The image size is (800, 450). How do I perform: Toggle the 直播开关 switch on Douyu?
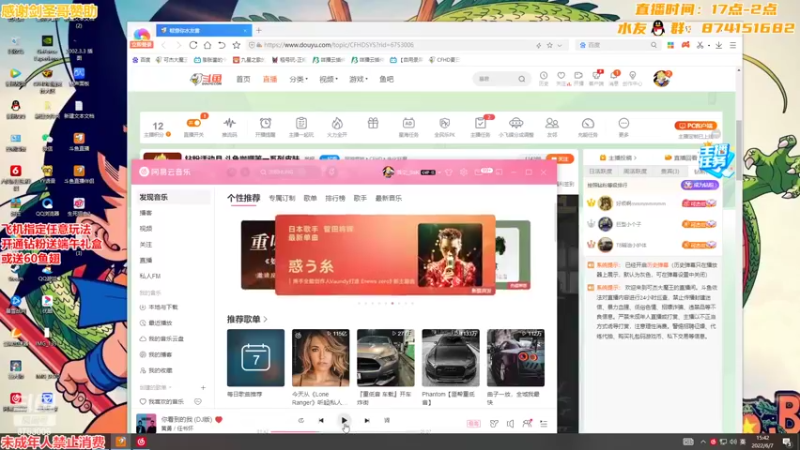pos(194,123)
